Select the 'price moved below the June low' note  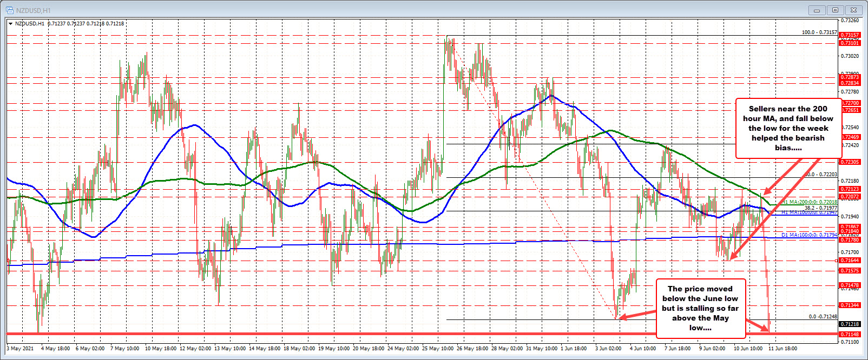point(700,308)
